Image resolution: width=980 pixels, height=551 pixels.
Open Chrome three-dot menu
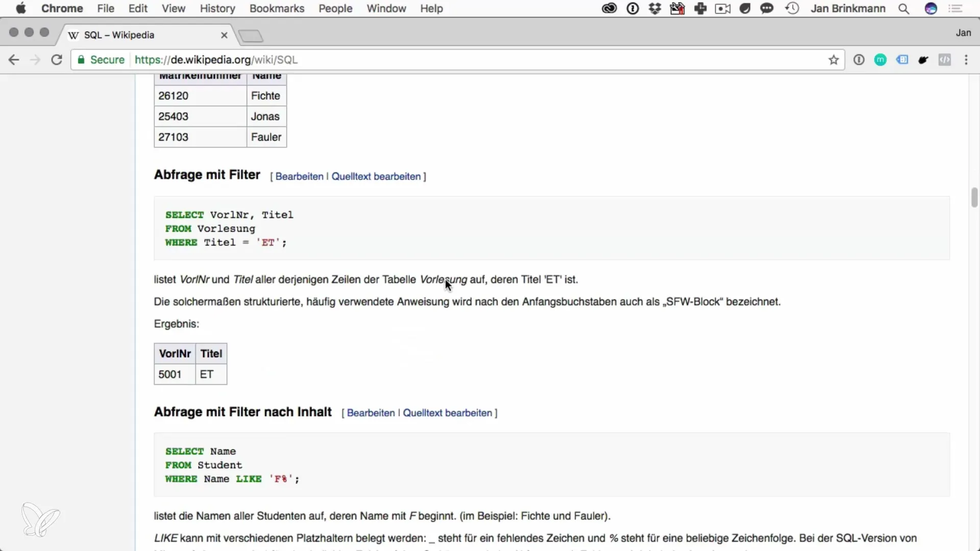[x=966, y=60]
